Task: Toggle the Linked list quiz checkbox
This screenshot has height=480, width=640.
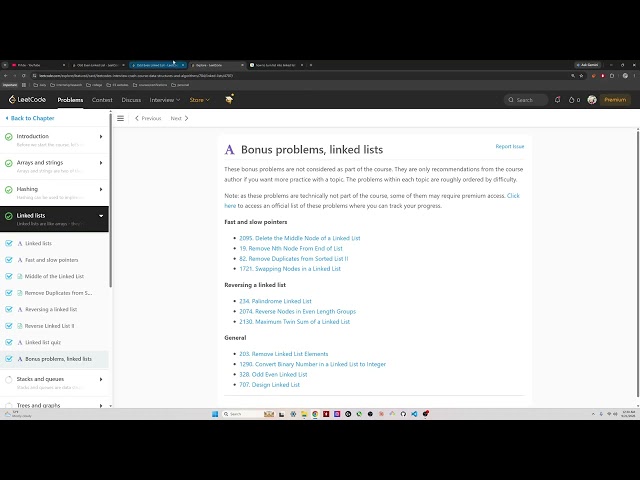Action: 9,342
